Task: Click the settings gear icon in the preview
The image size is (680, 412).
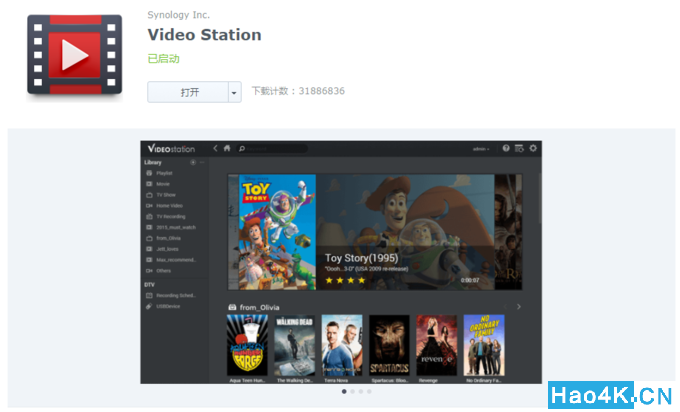Action: point(533,148)
